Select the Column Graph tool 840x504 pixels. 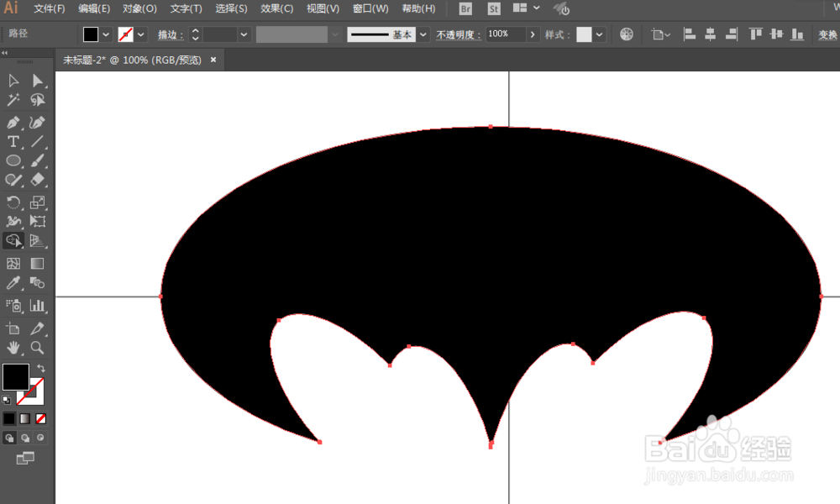pos(38,306)
